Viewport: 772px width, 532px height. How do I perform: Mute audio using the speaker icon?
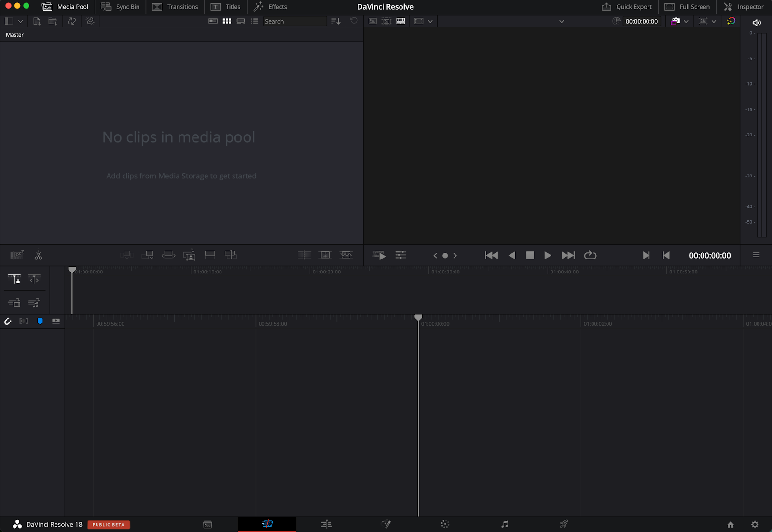(x=757, y=22)
